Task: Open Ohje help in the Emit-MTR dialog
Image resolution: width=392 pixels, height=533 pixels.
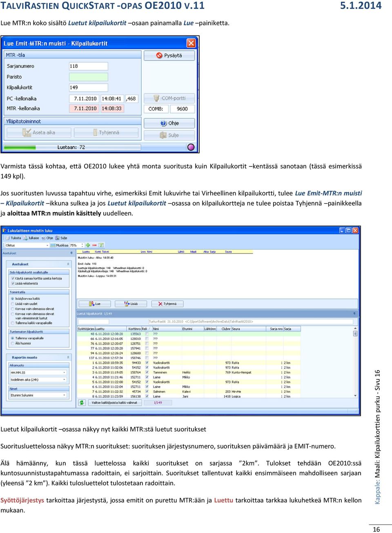Action: (169, 123)
